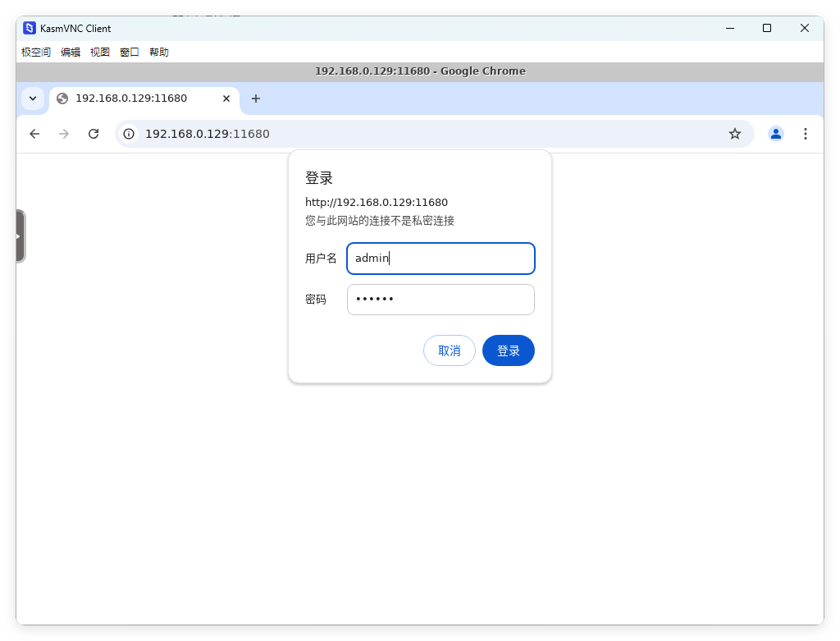Open the 窗口 menu
Screen dimensions: 840x641
coord(129,52)
